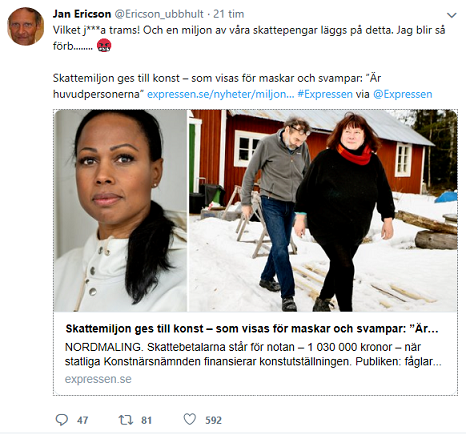Click the angry face emoji
466x435 pixels.
[104, 46]
